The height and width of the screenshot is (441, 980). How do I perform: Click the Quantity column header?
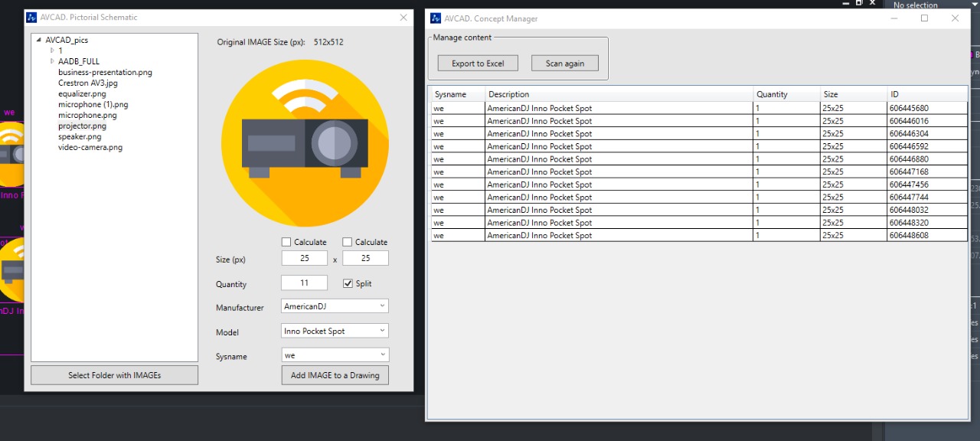pos(787,94)
